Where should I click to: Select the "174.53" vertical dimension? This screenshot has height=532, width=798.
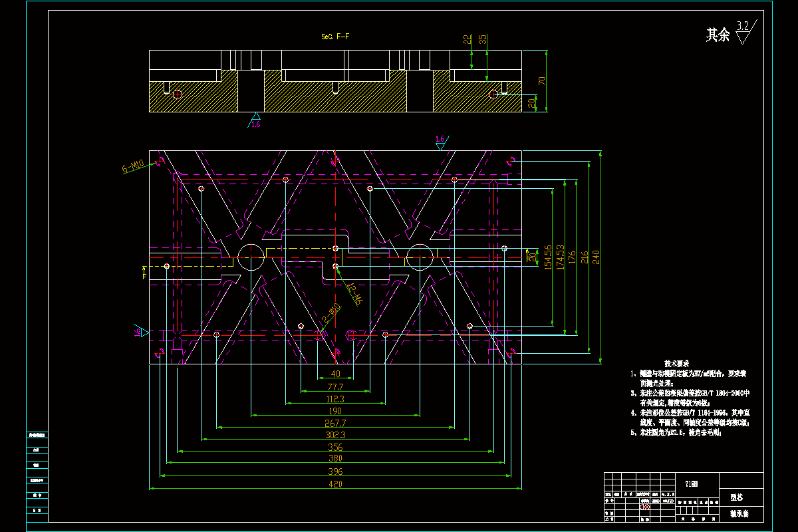coord(560,256)
